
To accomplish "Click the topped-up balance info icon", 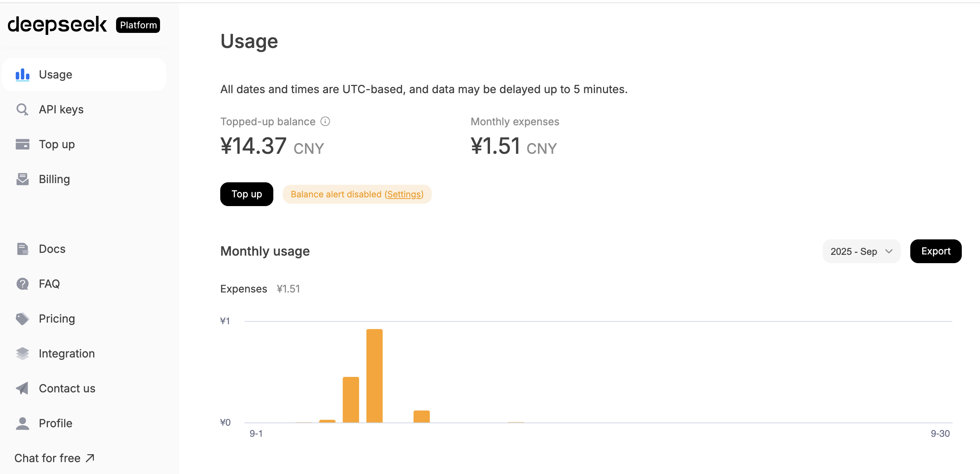I will tap(325, 121).
